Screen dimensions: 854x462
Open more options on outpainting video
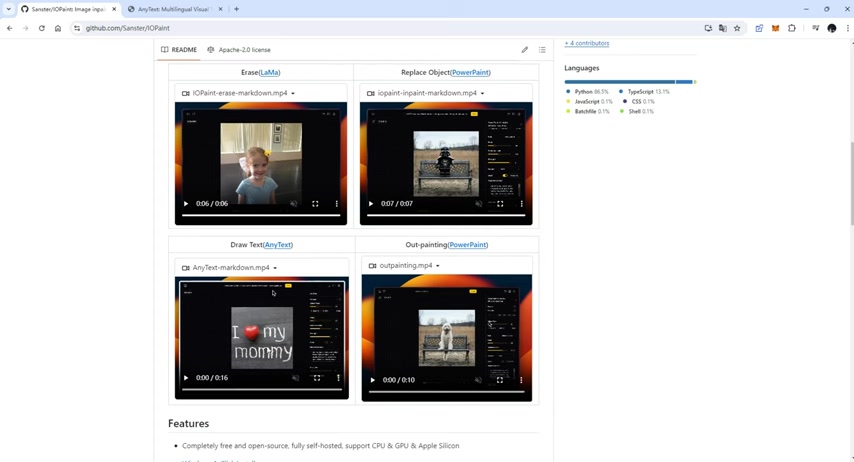pyautogui.click(x=521, y=380)
